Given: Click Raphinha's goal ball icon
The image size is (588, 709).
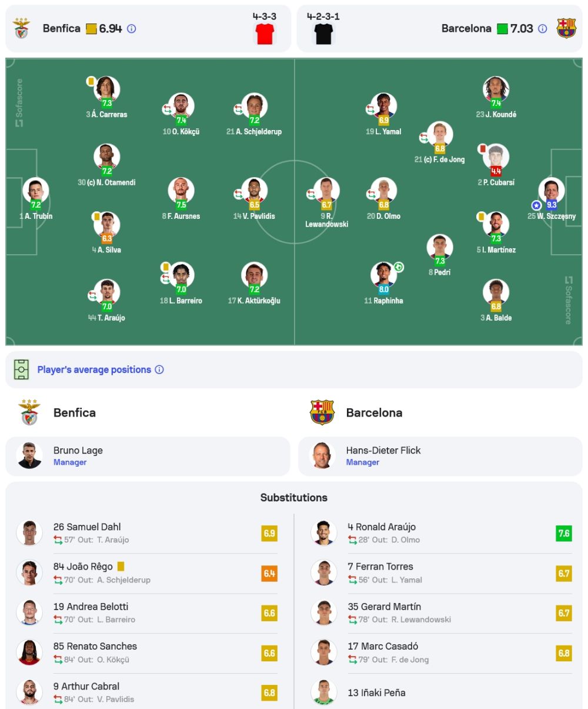Looking at the screenshot, I should pos(399,267).
